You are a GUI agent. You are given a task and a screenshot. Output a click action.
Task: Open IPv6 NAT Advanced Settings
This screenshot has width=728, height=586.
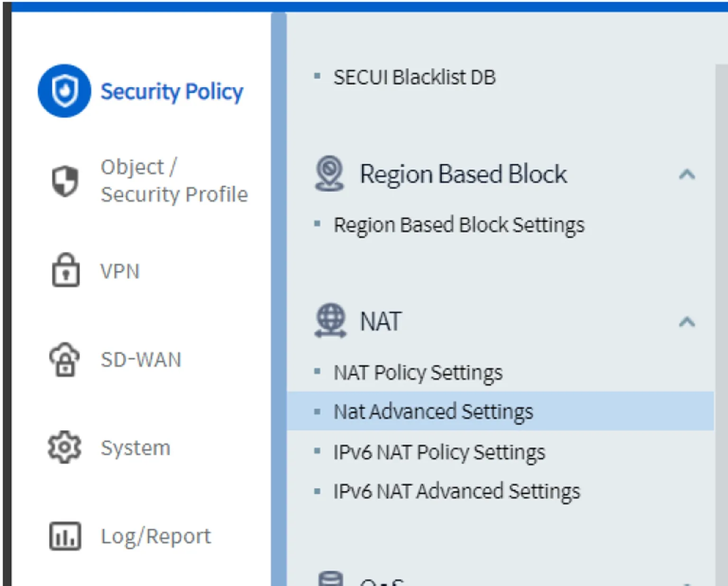click(456, 491)
